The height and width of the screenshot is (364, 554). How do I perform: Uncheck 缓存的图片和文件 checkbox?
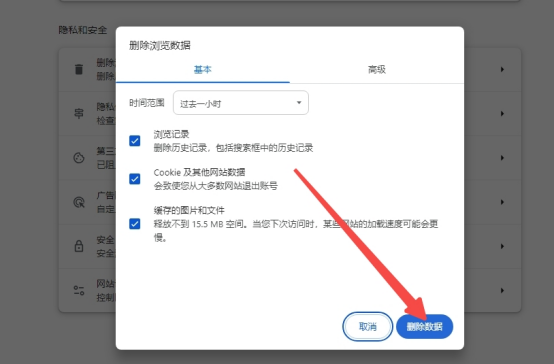tap(135, 224)
